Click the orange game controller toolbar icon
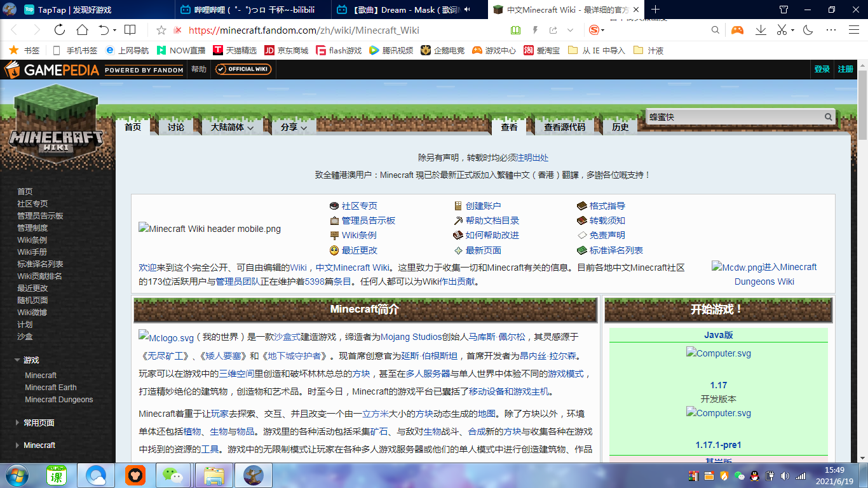This screenshot has height=488, width=868. pyautogui.click(x=737, y=30)
